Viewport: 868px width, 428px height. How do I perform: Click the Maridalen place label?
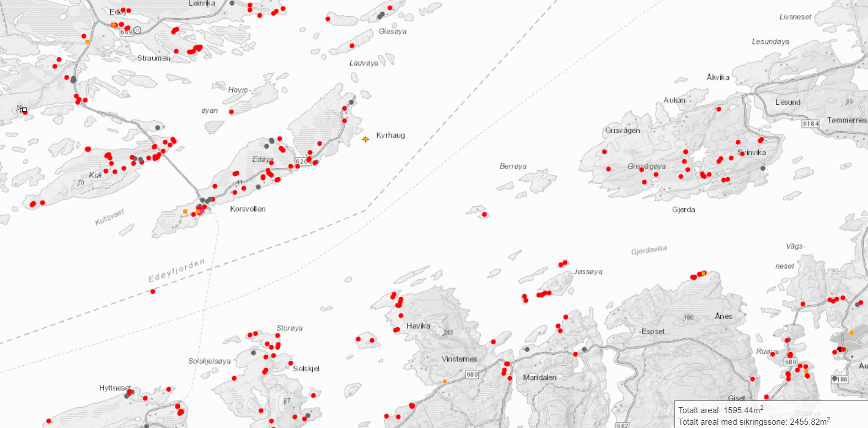coord(540,377)
